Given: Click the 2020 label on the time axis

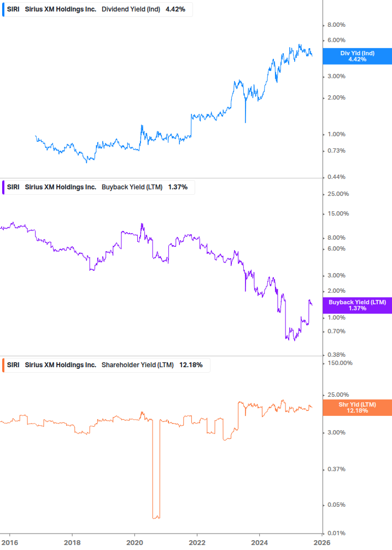Looking at the screenshot, I should pos(134,543).
